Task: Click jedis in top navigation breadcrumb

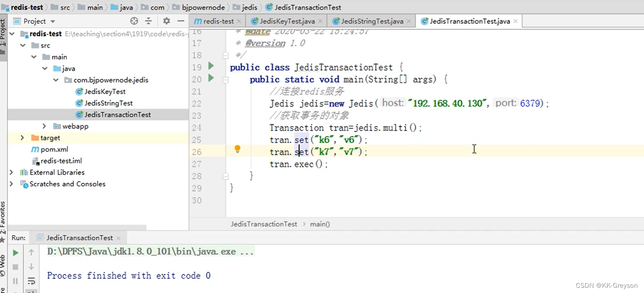Action: pyautogui.click(x=245, y=7)
